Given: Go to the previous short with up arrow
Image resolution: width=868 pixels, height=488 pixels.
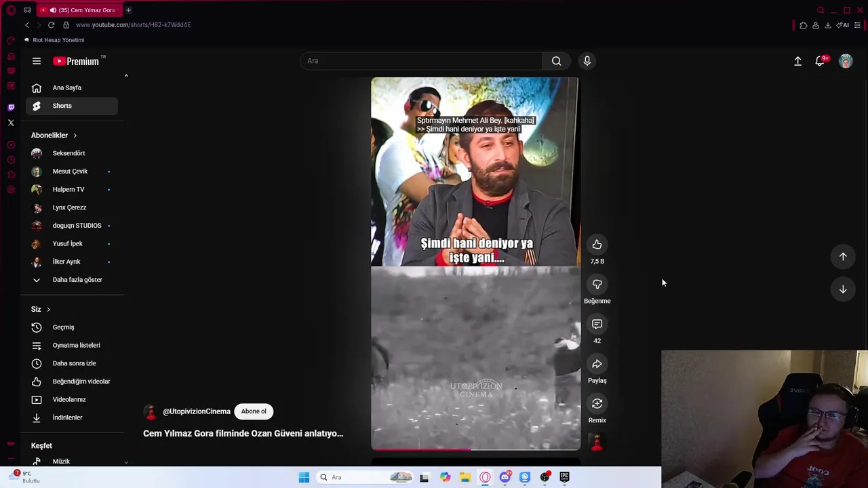Looking at the screenshot, I should click(843, 257).
